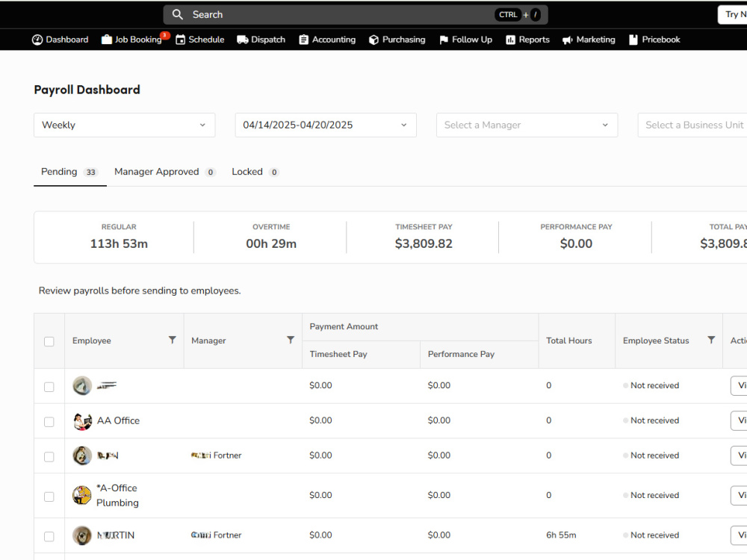Click the Dispatch truck icon
The image size is (747, 560).
click(243, 40)
